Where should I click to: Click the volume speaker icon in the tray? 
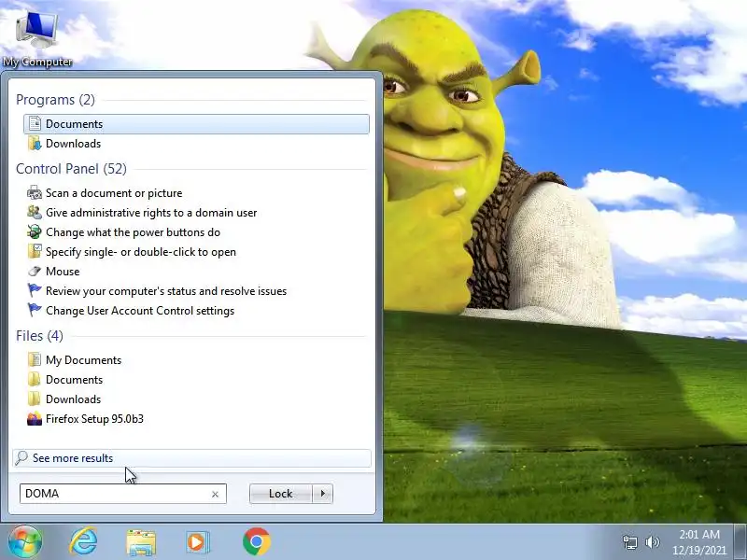(x=652, y=542)
